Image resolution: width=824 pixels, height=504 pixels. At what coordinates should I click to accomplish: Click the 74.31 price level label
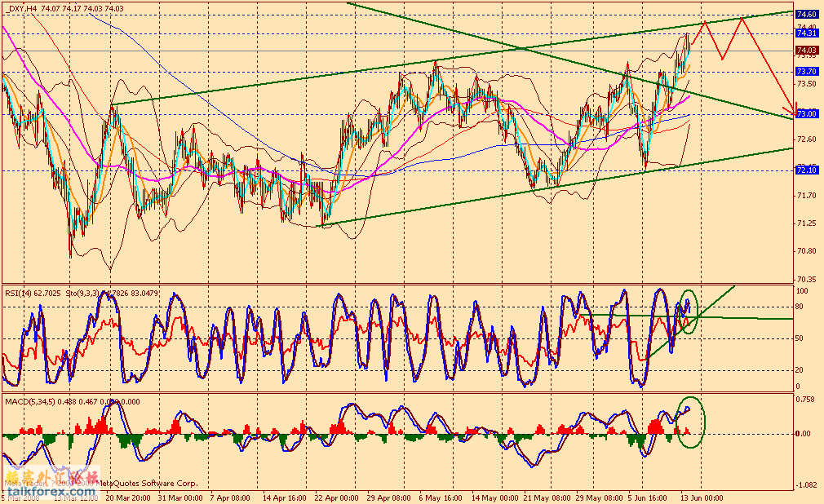(806, 33)
